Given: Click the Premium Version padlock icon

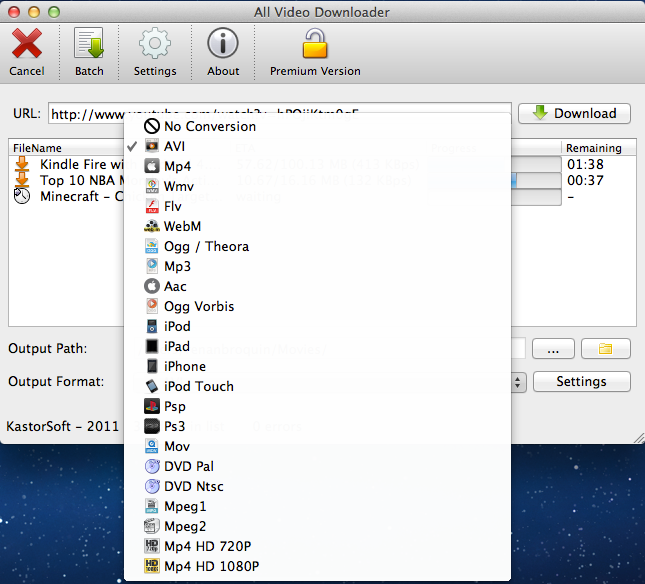Looking at the screenshot, I should [315, 43].
